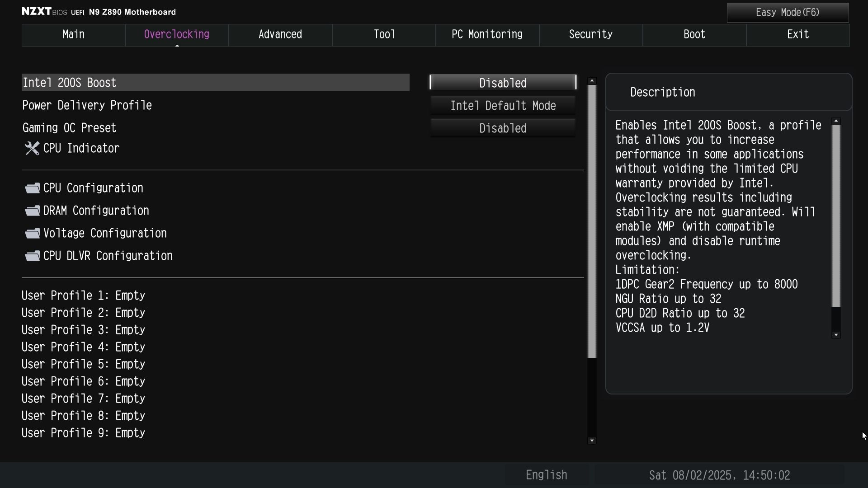Open the DRAM Configuration folder icon
Image resolution: width=868 pixels, height=488 pixels.
point(32,211)
